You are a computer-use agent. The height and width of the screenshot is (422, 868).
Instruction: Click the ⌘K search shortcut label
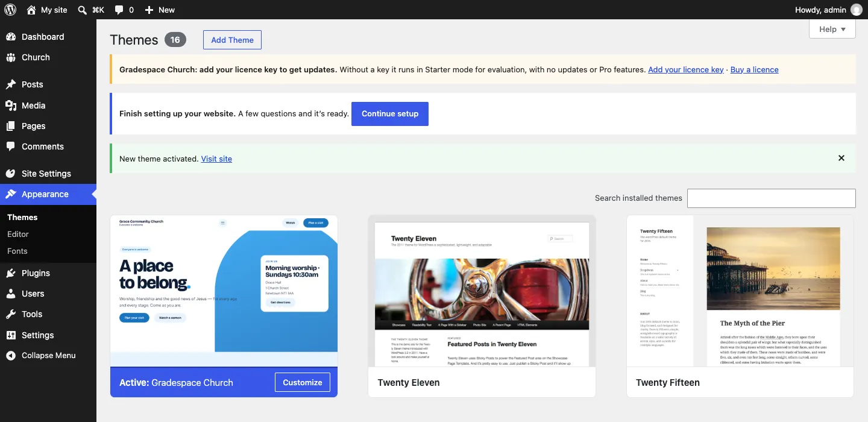click(x=98, y=10)
